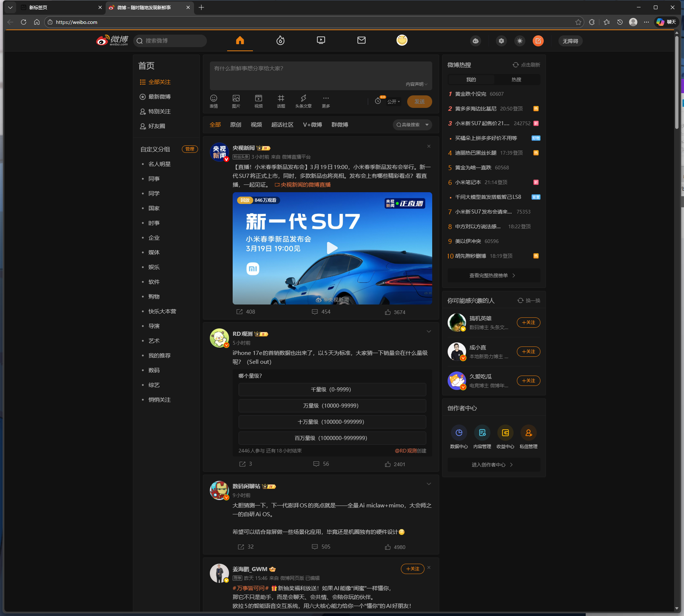Play the 新一代SU7 livestream video
This screenshot has width=684, height=616.
[x=332, y=248]
